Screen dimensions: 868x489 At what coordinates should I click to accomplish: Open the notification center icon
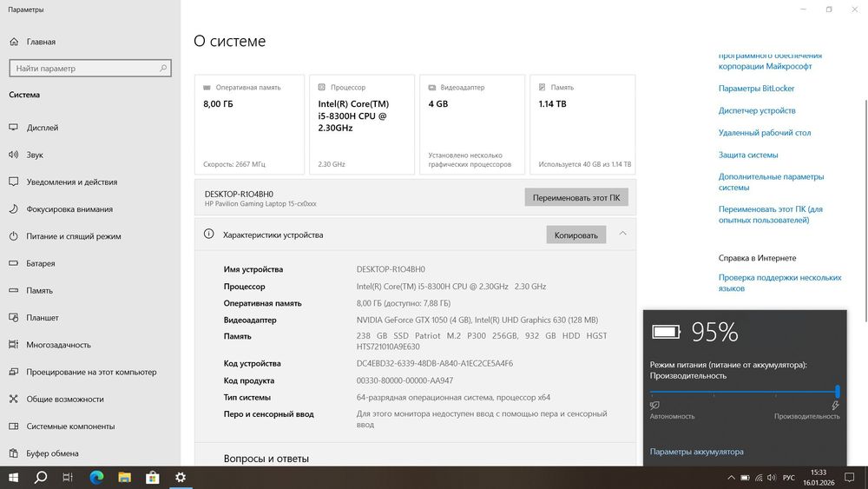[x=849, y=478]
